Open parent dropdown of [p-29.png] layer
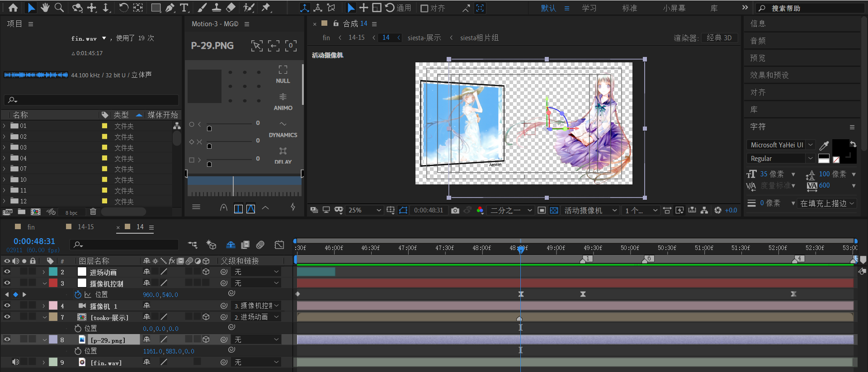The image size is (868, 372). coord(256,339)
